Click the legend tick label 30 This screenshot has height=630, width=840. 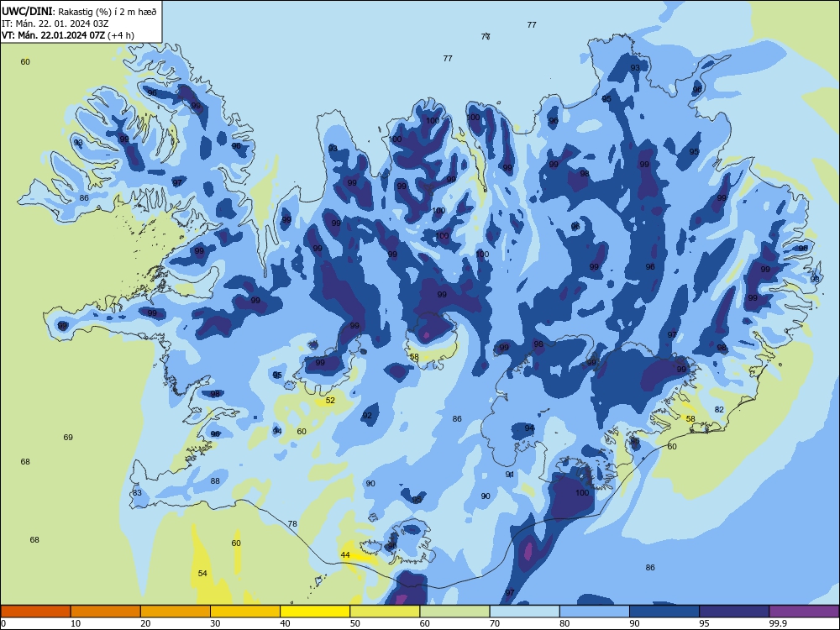[215, 623]
